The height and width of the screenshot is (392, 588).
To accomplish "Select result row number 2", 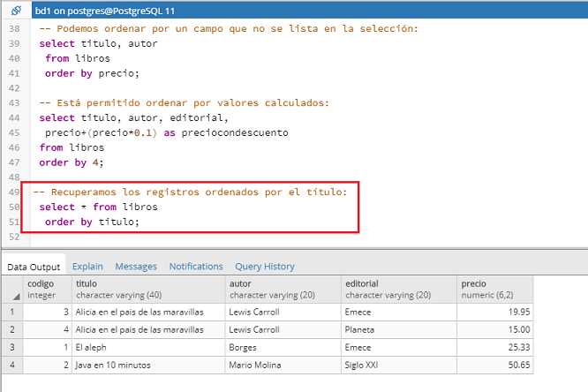I will click(x=12, y=329).
